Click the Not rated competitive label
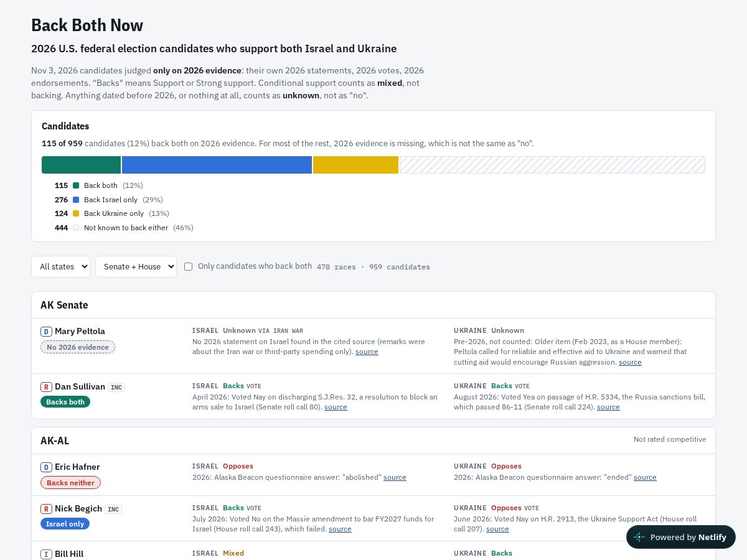The image size is (747, 560). [670, 439]
